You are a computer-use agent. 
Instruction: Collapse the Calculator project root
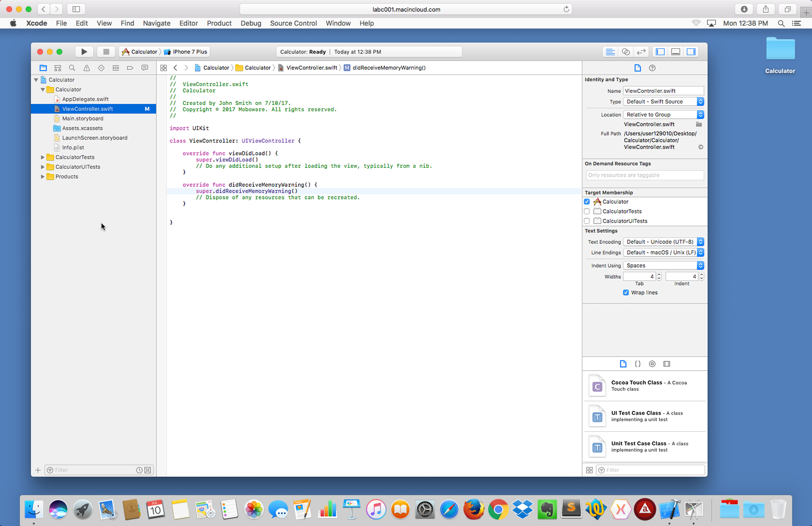[x=36, y=80]
